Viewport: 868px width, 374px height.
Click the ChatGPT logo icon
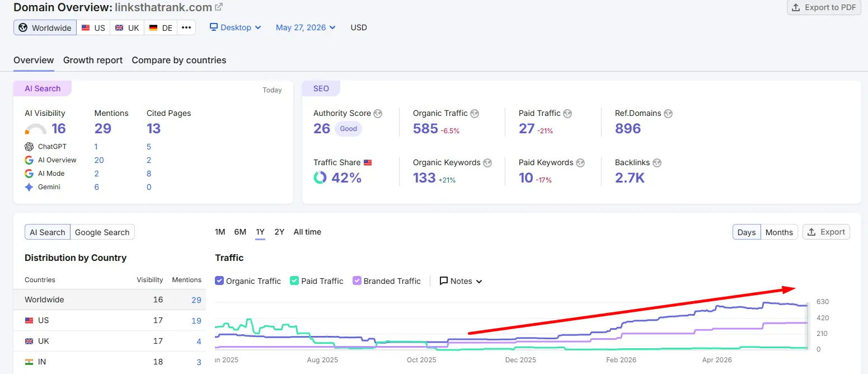coord(29,147)
